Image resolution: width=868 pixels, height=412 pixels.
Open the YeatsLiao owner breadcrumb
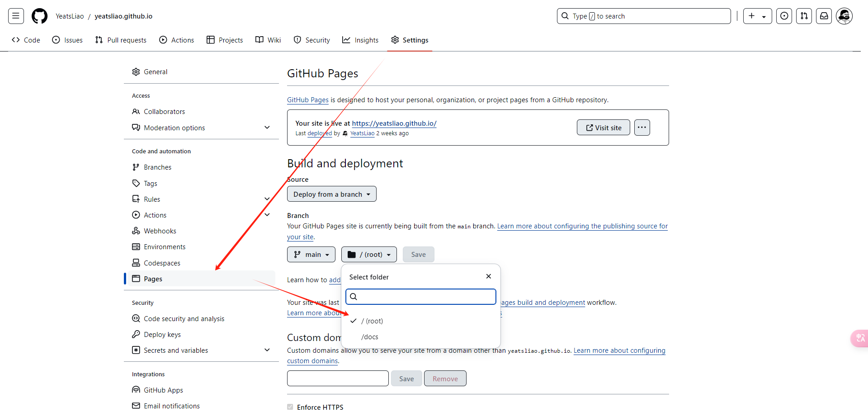[x=70, y=16]
